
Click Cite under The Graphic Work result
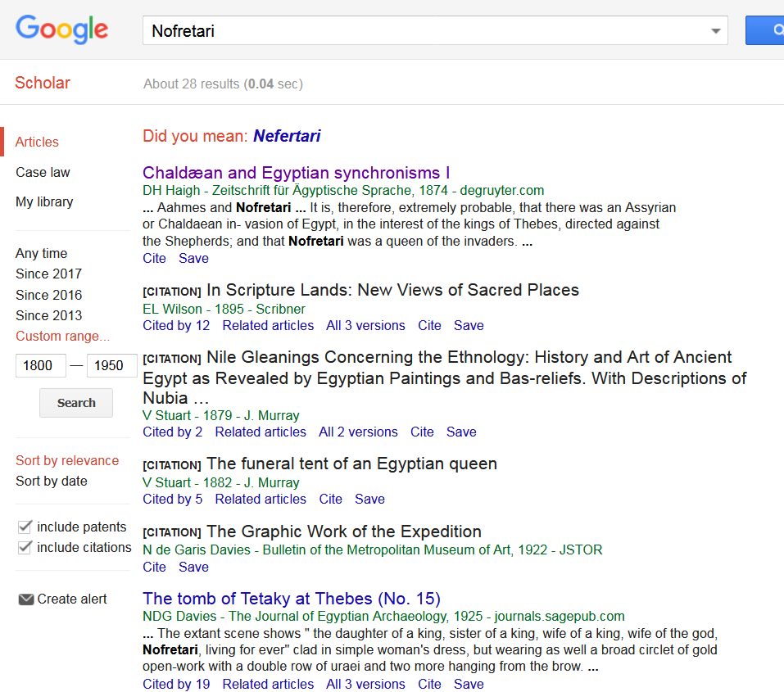(x=155, y=567)
